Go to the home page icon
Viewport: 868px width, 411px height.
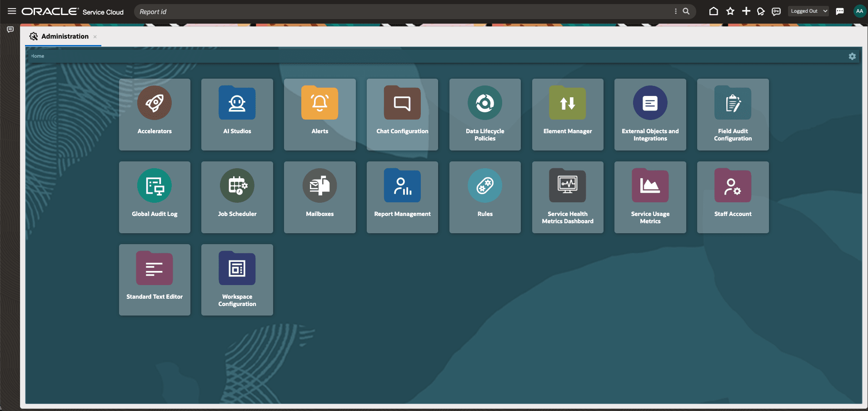(x=713, y=11)
